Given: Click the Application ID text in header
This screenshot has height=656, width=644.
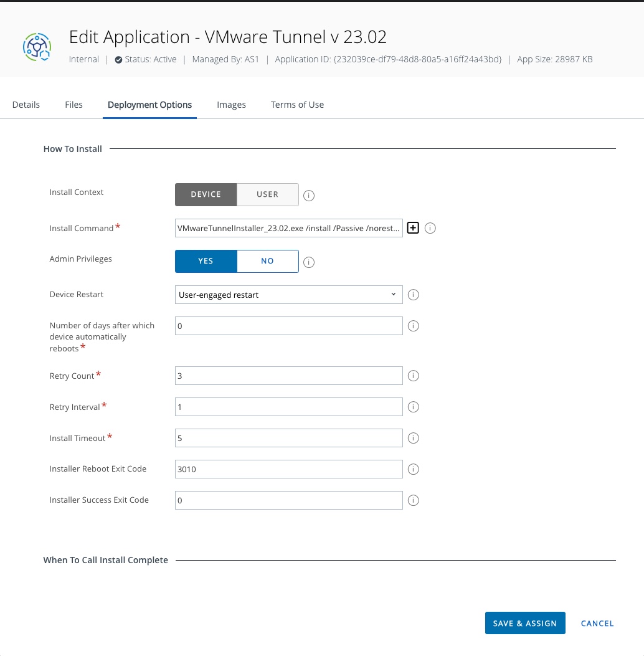Looking at the screenshot, I should click(x=388, y=59).
